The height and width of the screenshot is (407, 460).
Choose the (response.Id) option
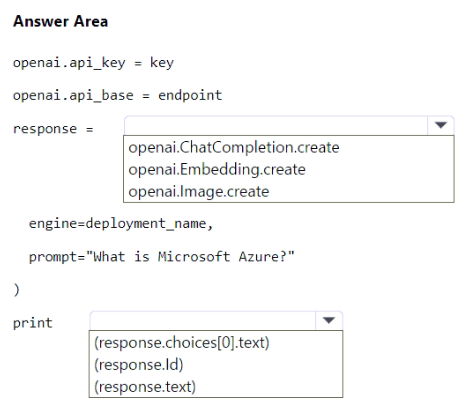point(139,365)
